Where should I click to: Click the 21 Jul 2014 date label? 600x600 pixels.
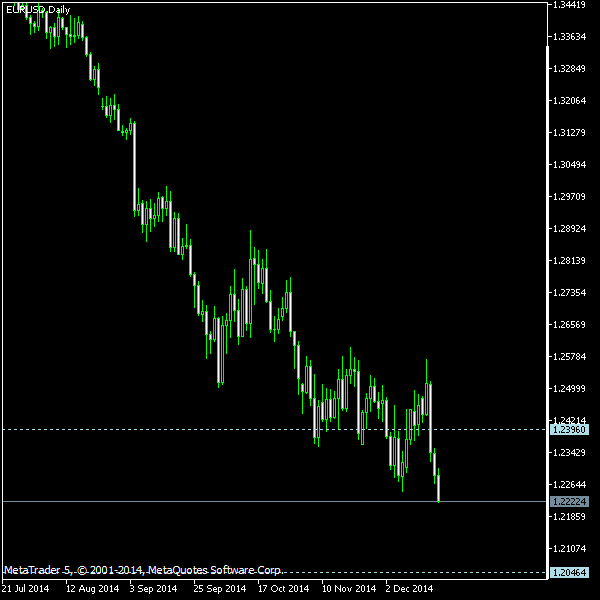coord(25,588)
